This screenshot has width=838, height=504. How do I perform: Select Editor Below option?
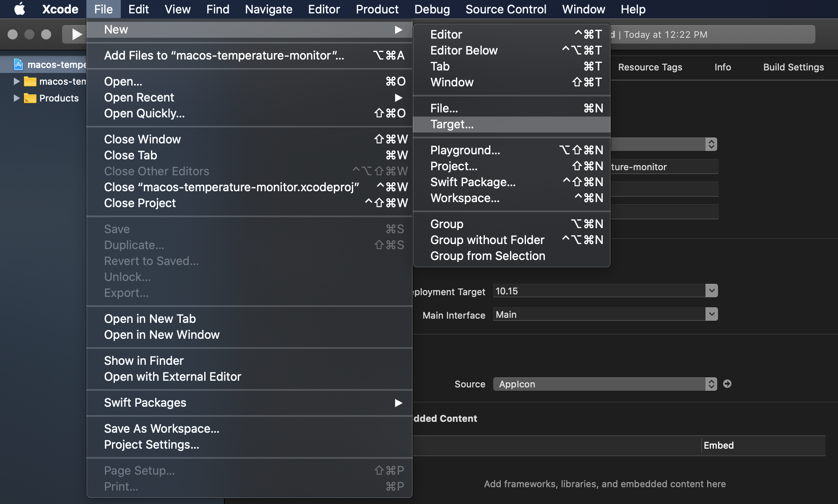click(511, 50)
